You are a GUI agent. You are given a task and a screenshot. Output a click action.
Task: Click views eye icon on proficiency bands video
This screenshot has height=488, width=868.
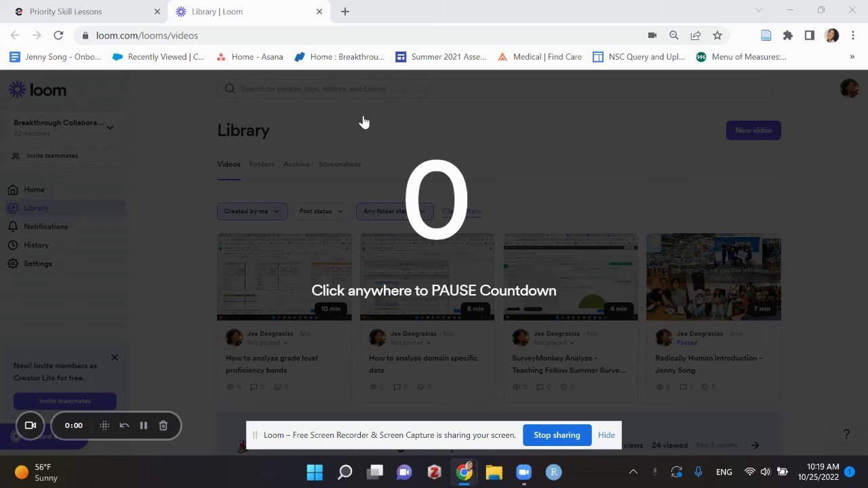(229, 387)
